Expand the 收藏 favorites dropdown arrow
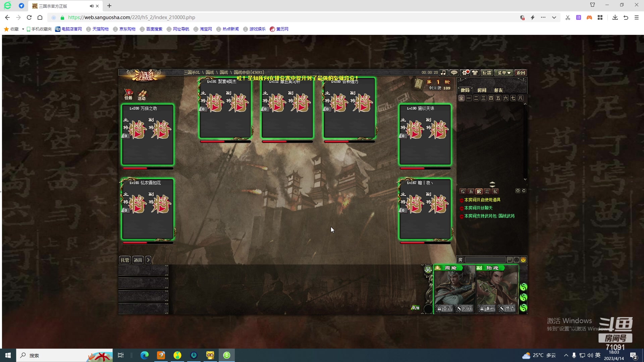 pos(23,29)
